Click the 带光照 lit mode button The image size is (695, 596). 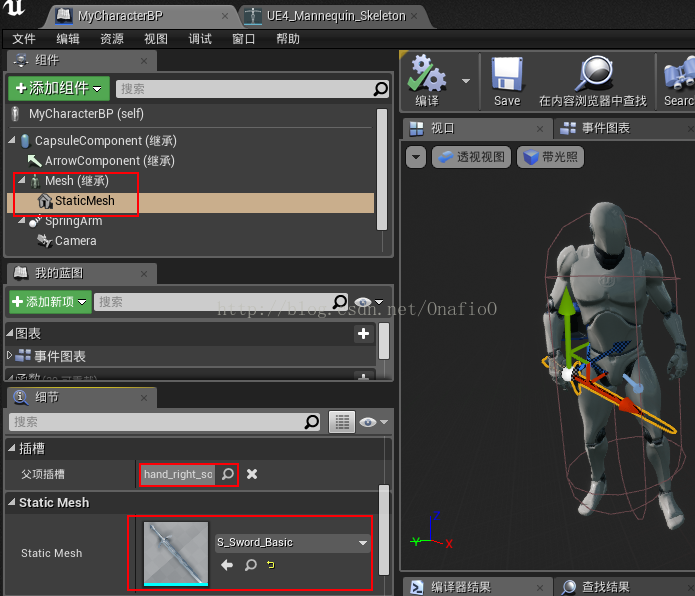pos(550,157)
